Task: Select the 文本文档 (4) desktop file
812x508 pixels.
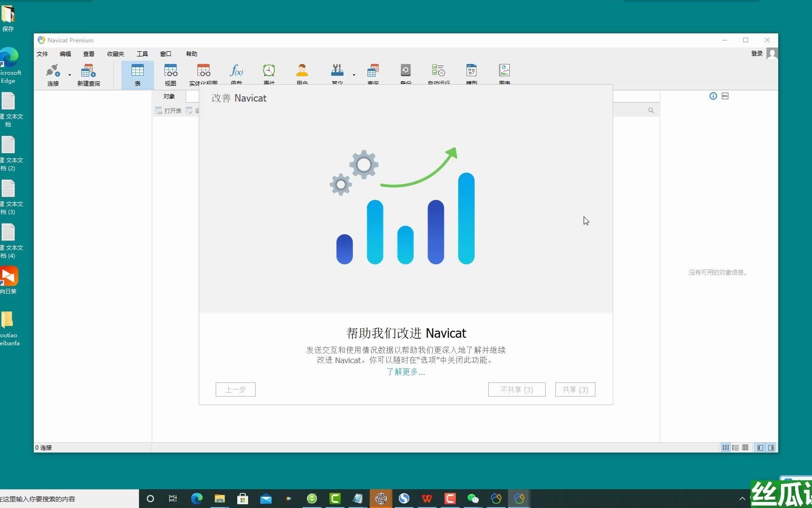Action: (x=9, y=241)
